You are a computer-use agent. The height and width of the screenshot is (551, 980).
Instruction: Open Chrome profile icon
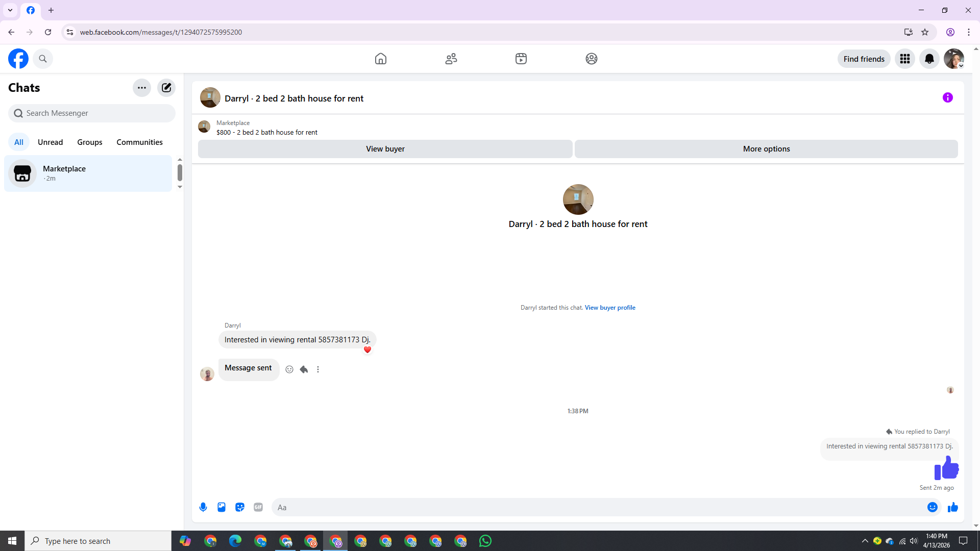[x=950, y=32]
